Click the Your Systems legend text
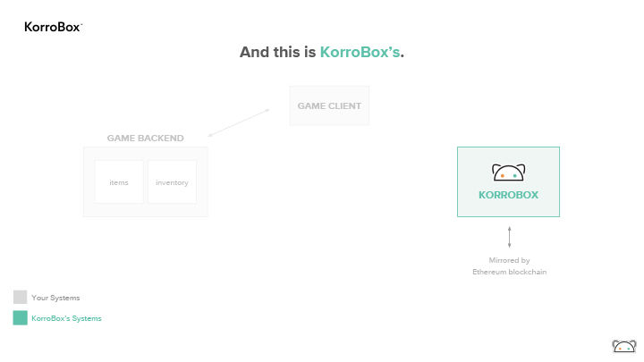Image resolution: width=644 pixels, height=362 pixels. pos(55,298)
